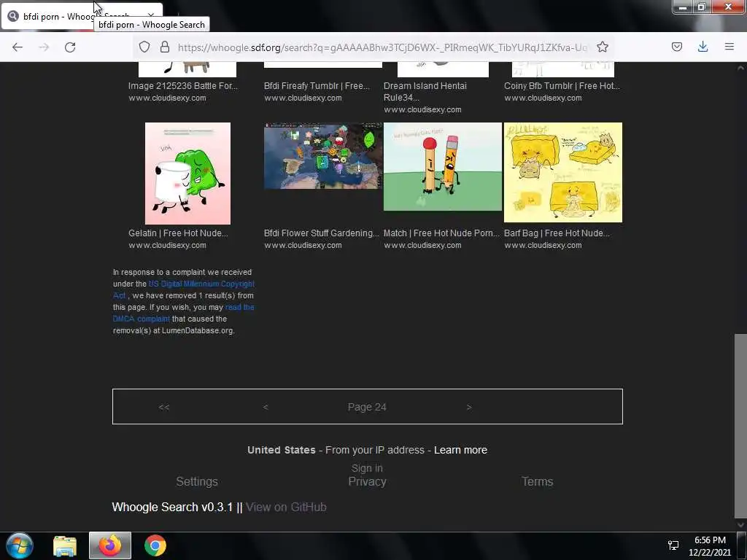Launch File Explorer from the taskbar
Viewport: 747px width, 560px height.
click(x=65, y=545)
